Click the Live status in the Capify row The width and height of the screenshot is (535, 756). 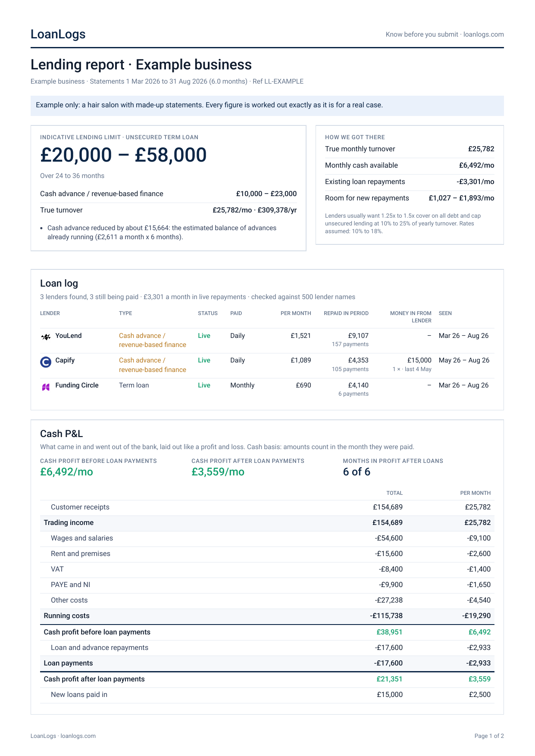(x=204, y=360)
